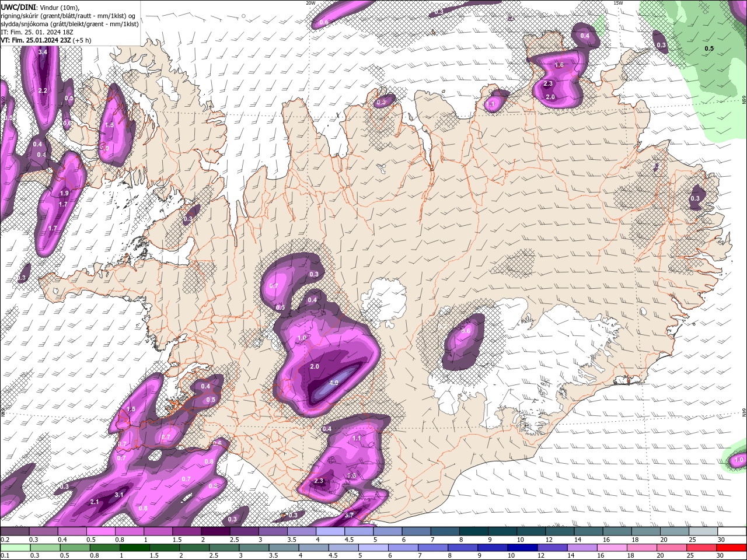This screenshot has width=747, height=560.
Task: Click the 3.1 precipitation value label
Action: point(119,495)
